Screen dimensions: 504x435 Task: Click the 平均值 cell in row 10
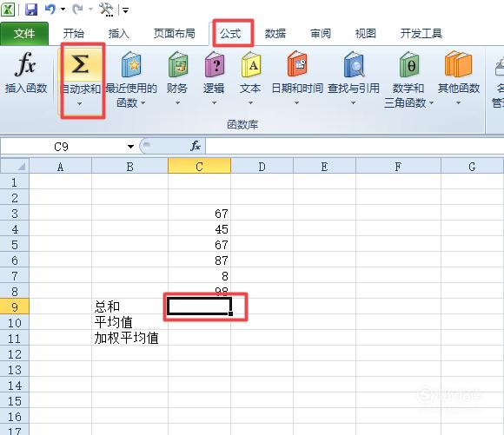tap(129, 322)
